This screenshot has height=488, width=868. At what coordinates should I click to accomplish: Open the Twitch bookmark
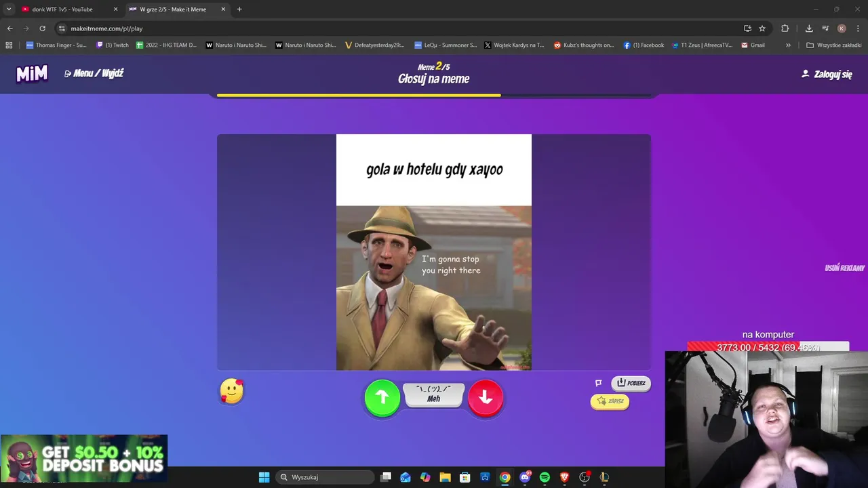pyautogui.click(x=113, y=45)
